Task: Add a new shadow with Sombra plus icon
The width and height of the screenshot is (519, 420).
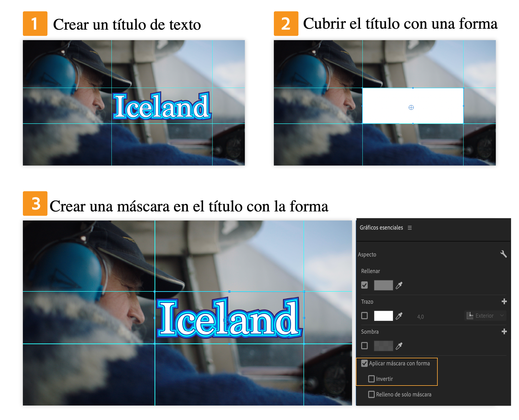Action: pos(504,332)
